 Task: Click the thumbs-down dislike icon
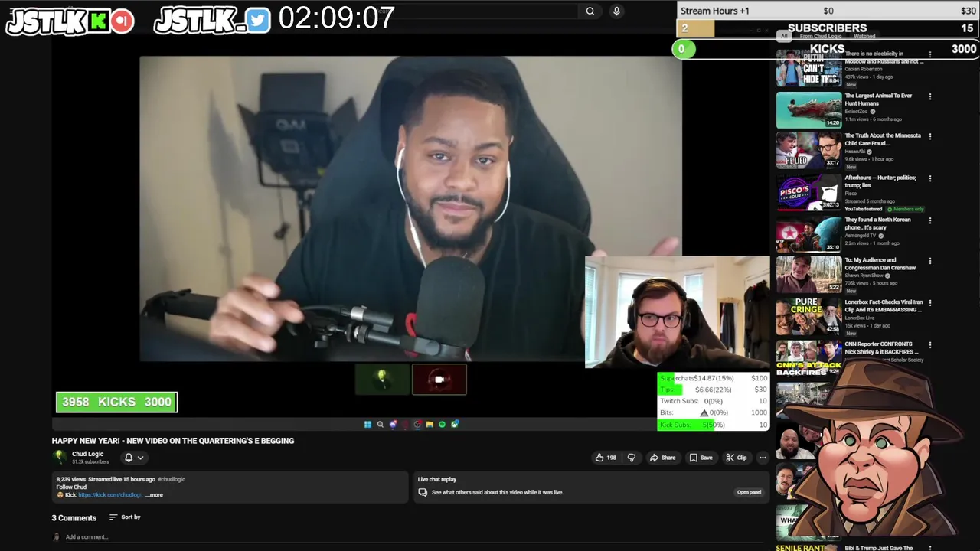pos(632,458)
